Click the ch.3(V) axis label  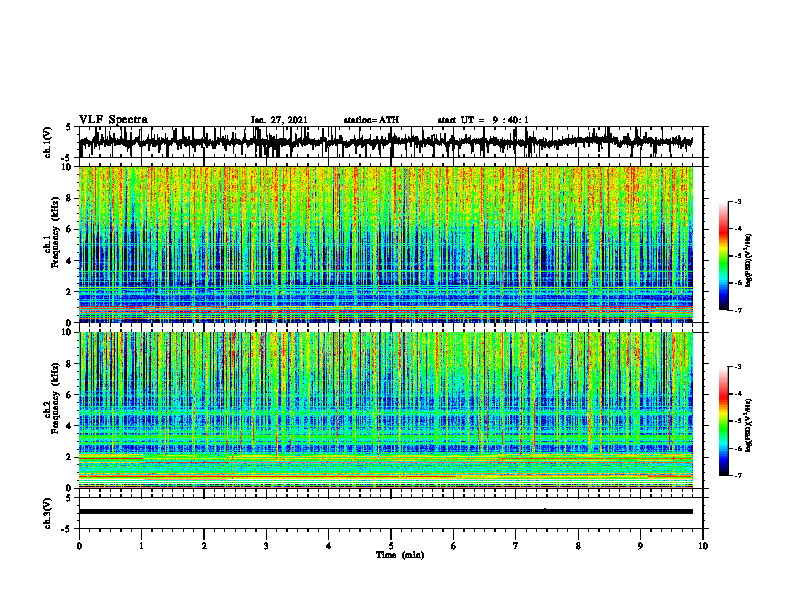tap(48, 513)
